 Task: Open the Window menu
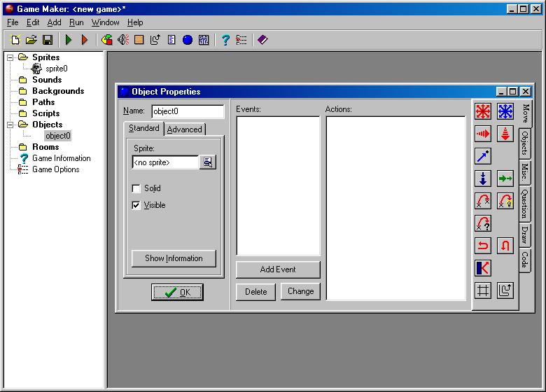[x=105, y=22]
